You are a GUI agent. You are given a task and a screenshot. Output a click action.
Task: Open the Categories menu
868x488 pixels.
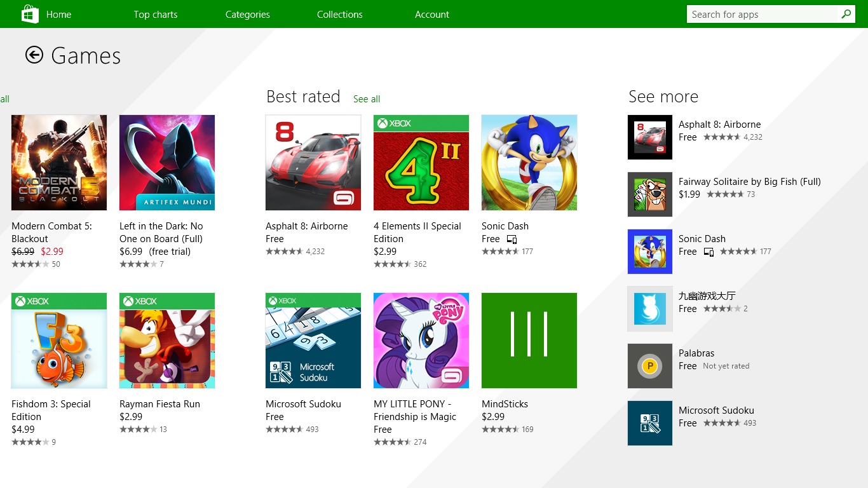click(248, 14)
